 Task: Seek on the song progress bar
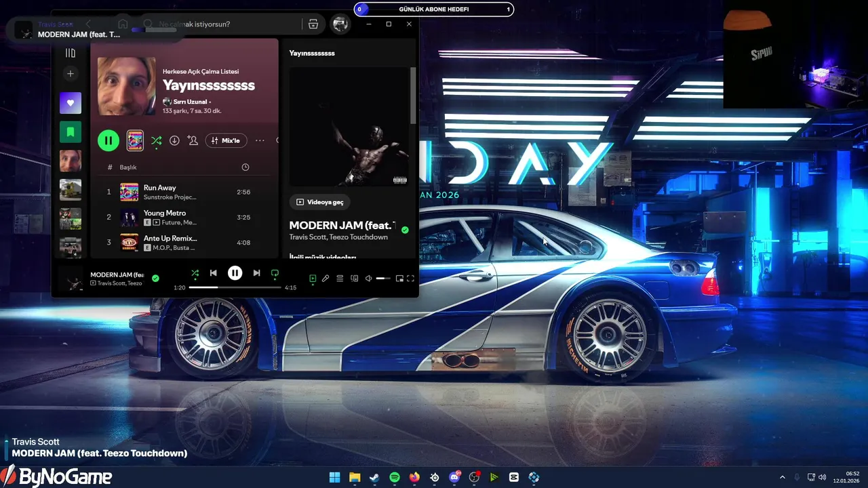(x=235, y=287)
